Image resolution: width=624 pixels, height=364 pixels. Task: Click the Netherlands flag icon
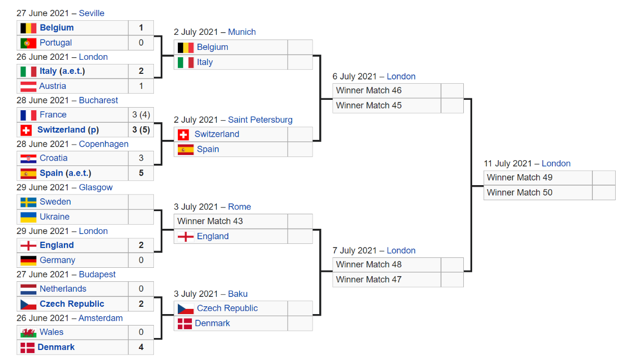click(28, 289)
